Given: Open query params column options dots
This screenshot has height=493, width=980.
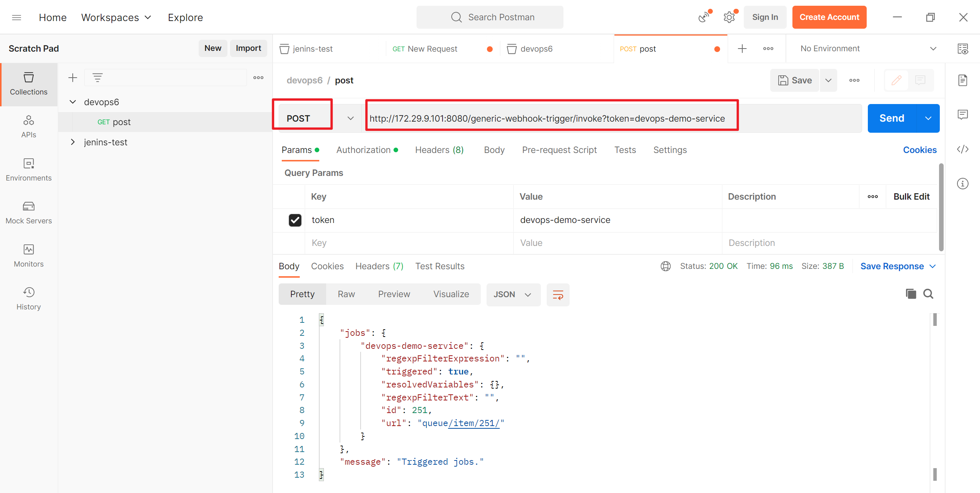Looking at the screenshot, I should click(873, 197).
